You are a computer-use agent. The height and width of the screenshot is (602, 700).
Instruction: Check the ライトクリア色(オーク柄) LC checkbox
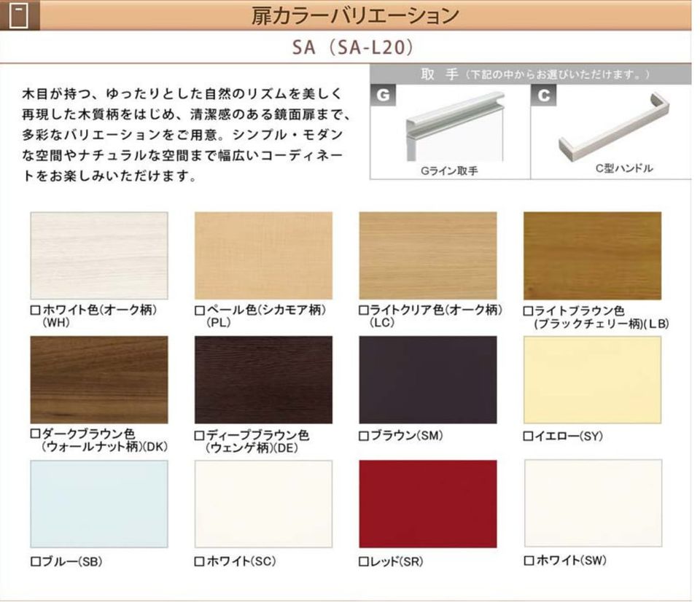coord(364,310)
